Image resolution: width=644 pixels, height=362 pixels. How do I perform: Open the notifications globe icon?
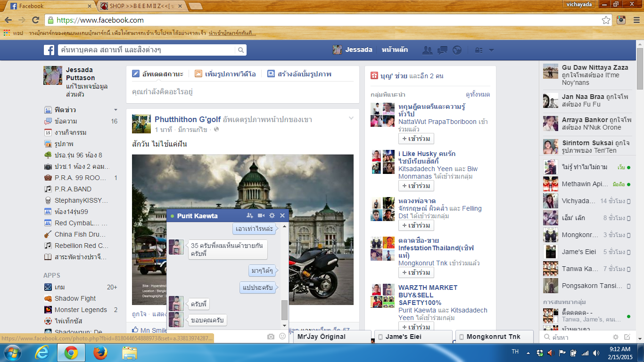[x=456, y=50]
